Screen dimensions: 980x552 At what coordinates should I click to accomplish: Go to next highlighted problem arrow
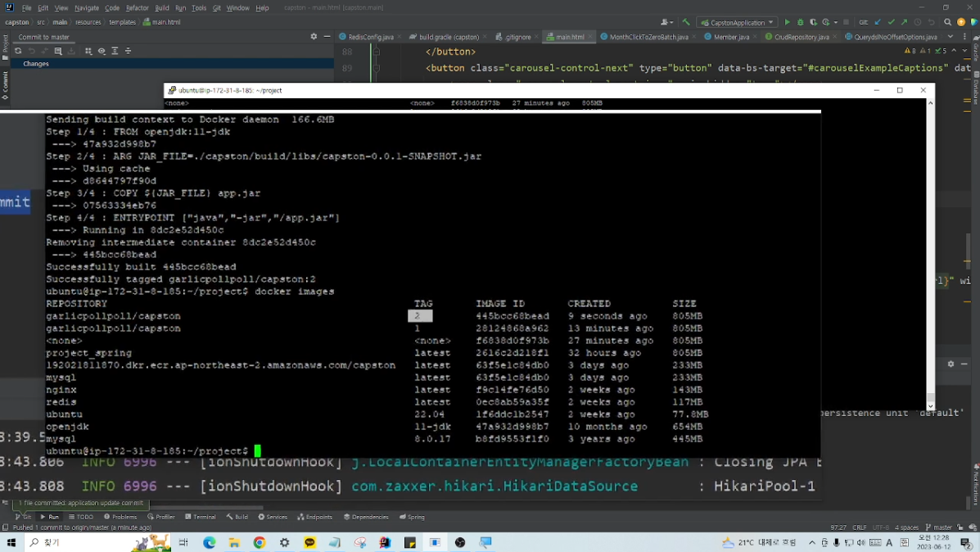pyautogui.click(x=964, y=51)
